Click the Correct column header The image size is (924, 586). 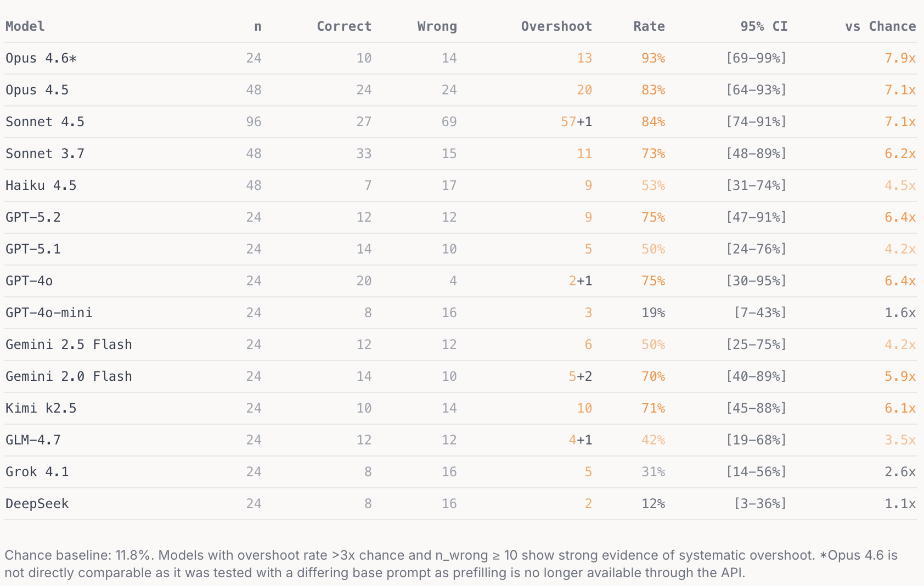tap(343, 26)
